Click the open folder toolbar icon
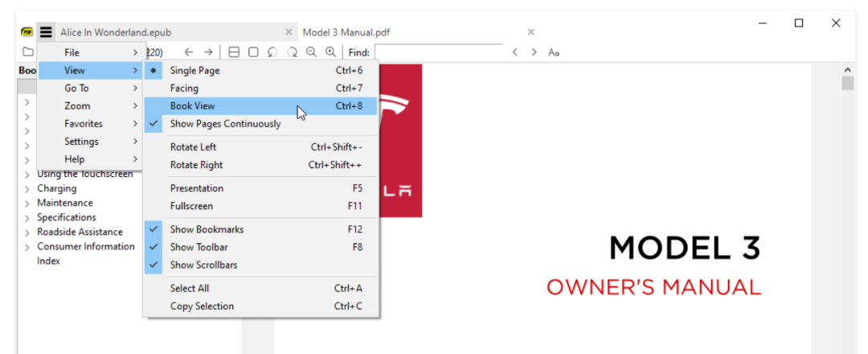This screenshot has width=868, height=354. pyautogui.click(x=27, y=52)
